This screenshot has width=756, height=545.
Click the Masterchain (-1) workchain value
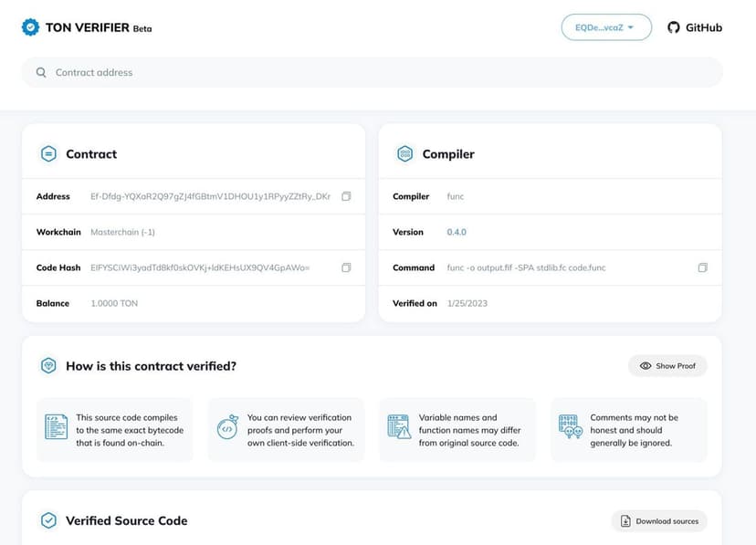(122, 232)
